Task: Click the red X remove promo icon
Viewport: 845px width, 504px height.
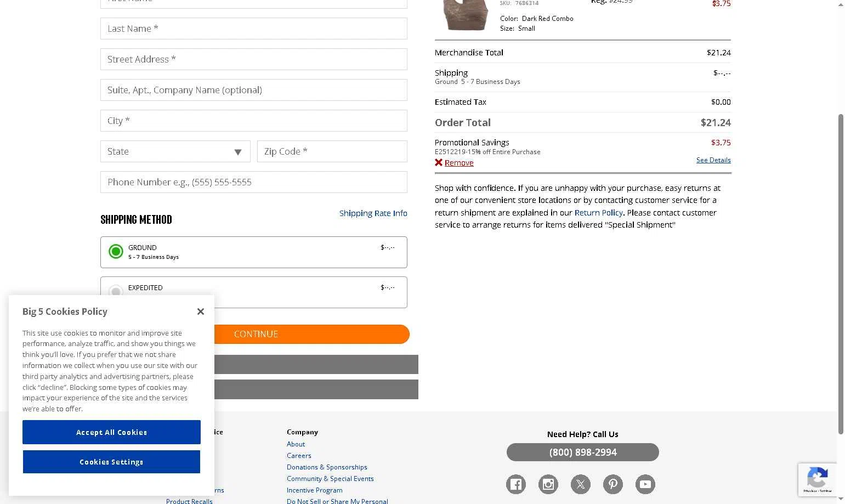Action: click(x=439, y=162)
